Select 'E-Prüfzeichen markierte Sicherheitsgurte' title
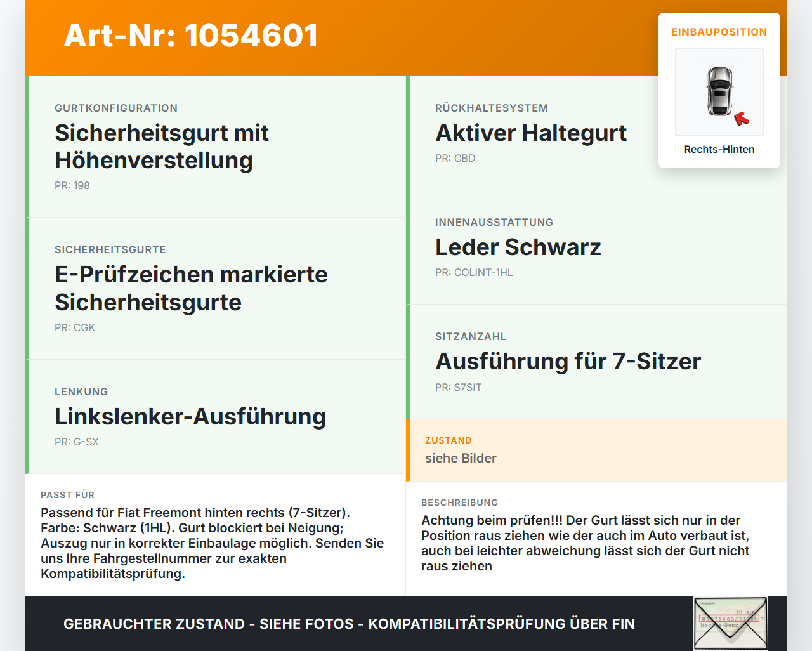Image resolution: width=812 pixels, height=651 pixels. tap(191, 288)
